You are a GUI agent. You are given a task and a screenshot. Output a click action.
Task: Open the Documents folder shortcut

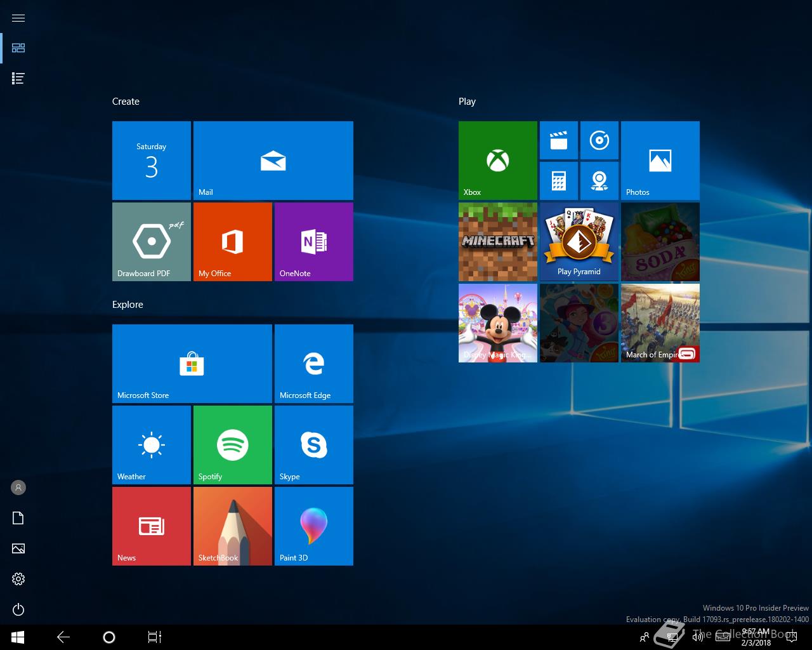[18, 518]
